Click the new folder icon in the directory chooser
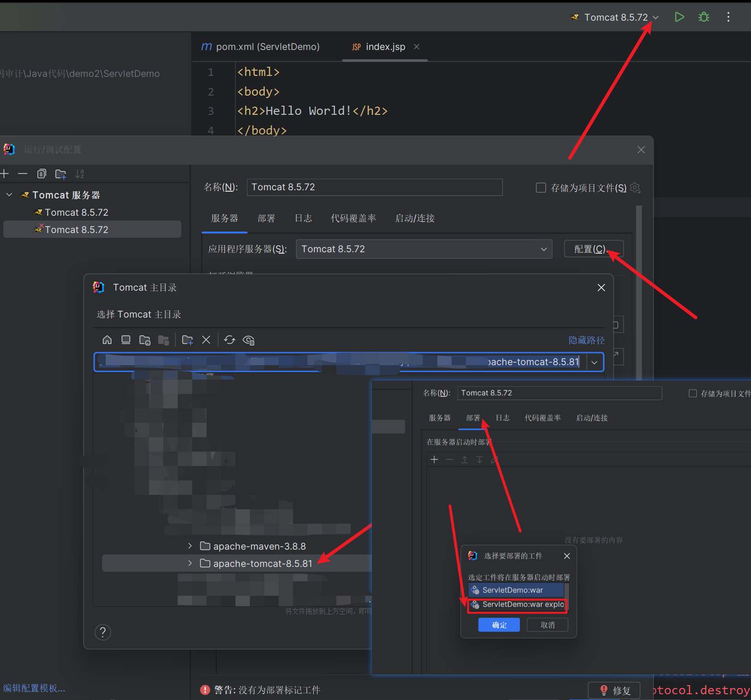 pos(187,340)
